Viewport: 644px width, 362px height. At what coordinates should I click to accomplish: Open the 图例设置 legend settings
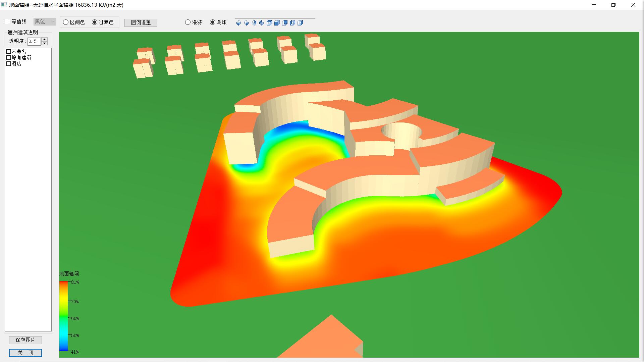click(x=141, y=22)
